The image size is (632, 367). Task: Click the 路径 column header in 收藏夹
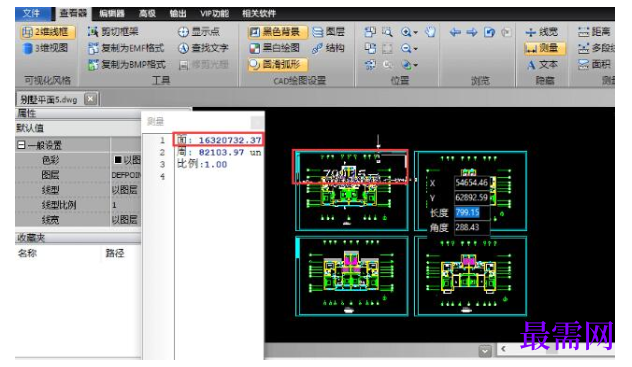[x=115, y=253]
